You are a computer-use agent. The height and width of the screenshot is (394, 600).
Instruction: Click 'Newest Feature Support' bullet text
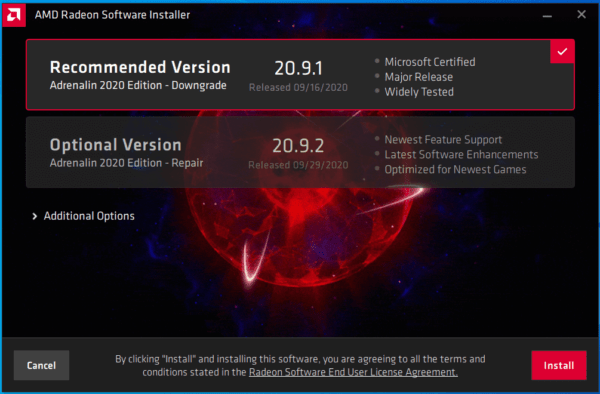coord(443,140)
